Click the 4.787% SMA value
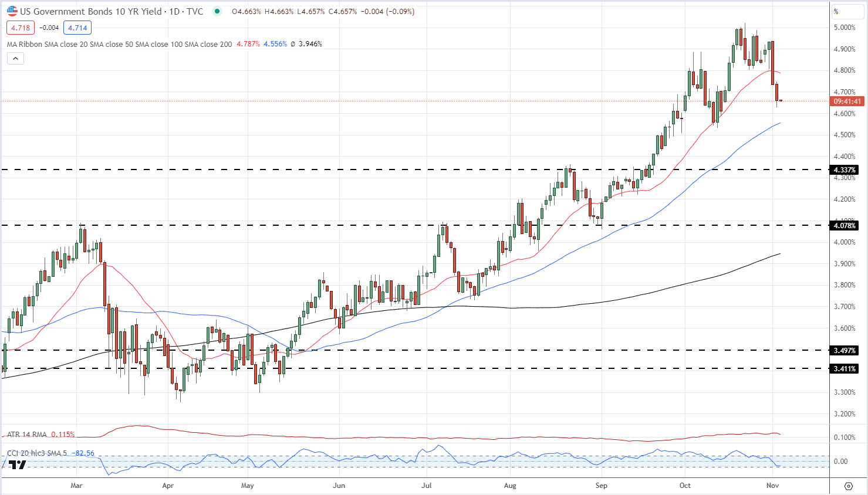The height and width of the screenshot is (495, 868). [x=248, y=44]
